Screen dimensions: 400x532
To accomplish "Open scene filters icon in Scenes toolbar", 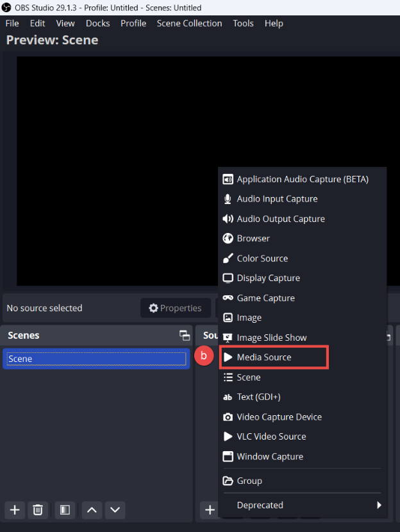I will tap(65, 510).
